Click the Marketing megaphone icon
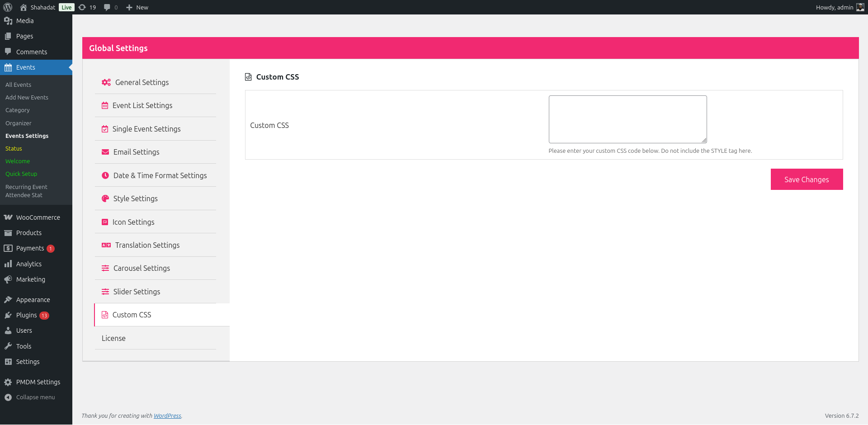The height and width of the screenshot is (425, 868). [x=8, y=279]
